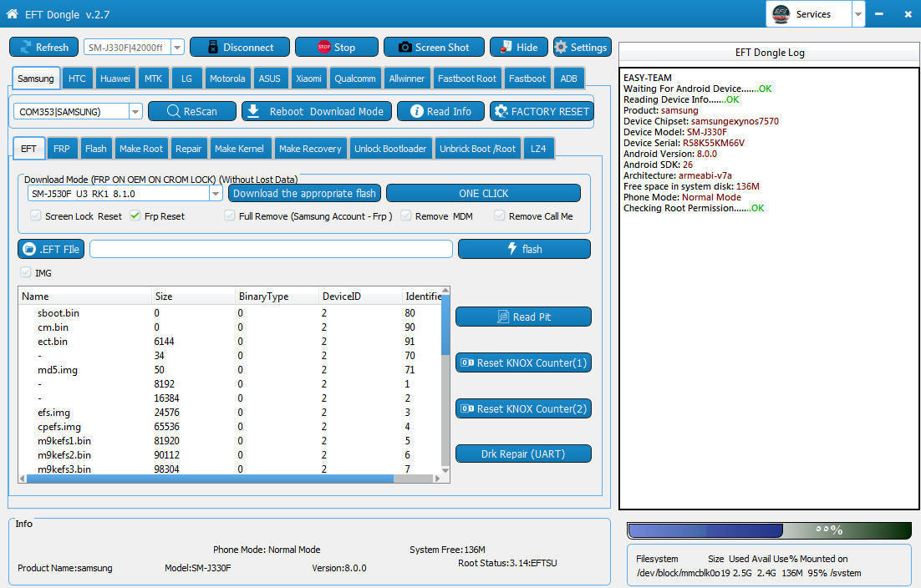This screenshot has height=588, width=921.
Task: Click the partition table vertical scrollbar
Action: 445,380
